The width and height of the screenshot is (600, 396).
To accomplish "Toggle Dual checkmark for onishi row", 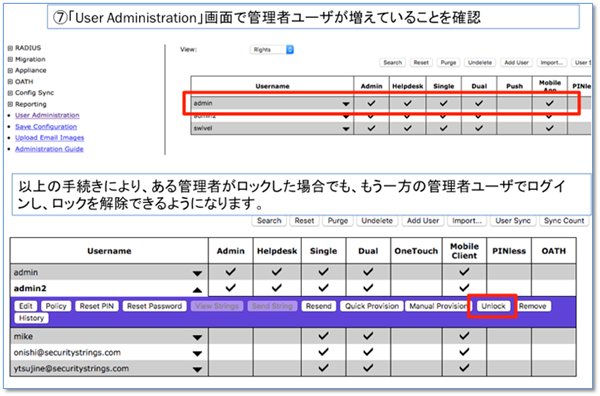I will [x=368, y=352].
